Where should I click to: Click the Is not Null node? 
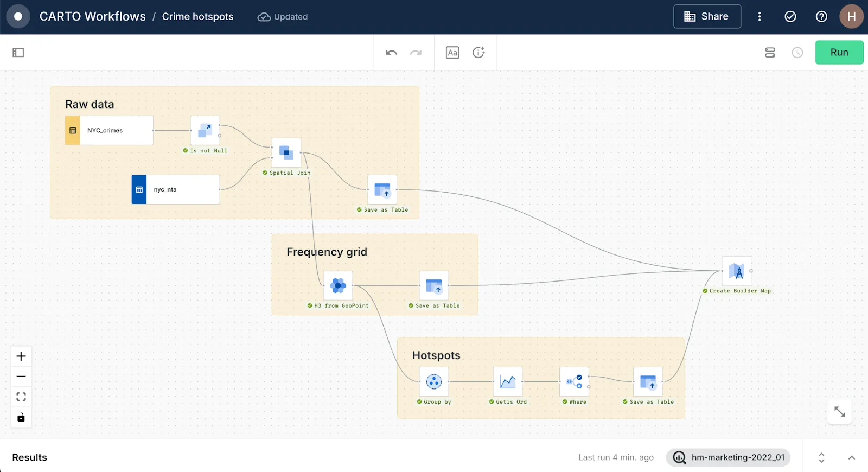pos(205,130)
